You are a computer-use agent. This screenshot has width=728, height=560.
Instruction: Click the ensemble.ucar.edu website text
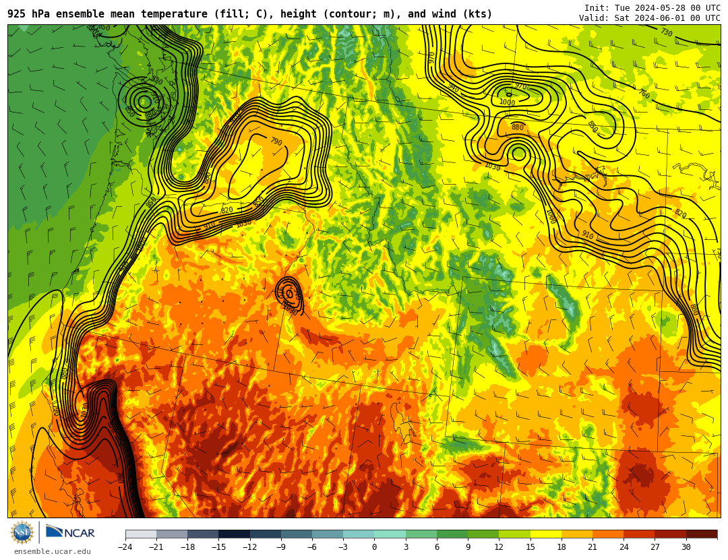click(53, 552)
